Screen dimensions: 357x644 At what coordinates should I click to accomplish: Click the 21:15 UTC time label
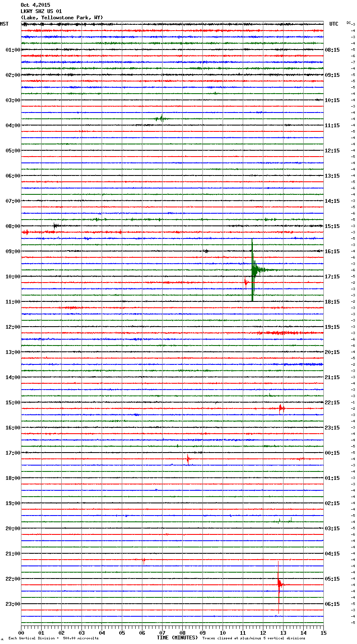332,377
